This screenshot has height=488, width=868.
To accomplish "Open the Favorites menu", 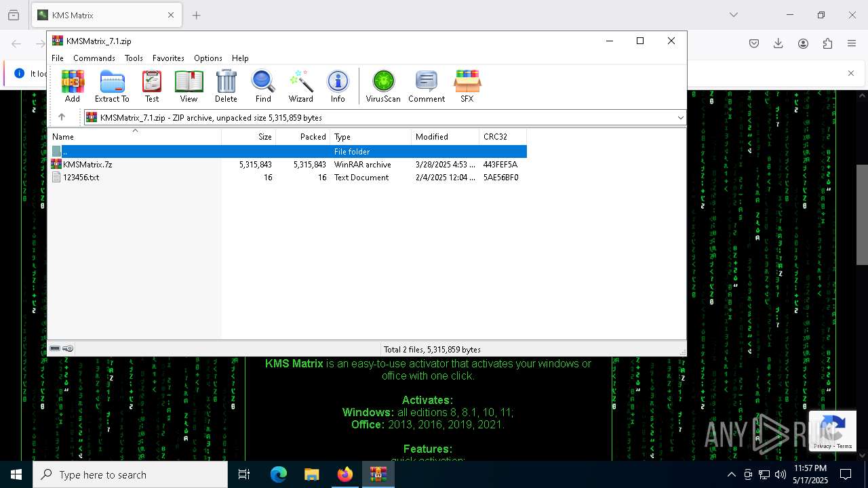I will pyautogui.click(x=168, y=58).
